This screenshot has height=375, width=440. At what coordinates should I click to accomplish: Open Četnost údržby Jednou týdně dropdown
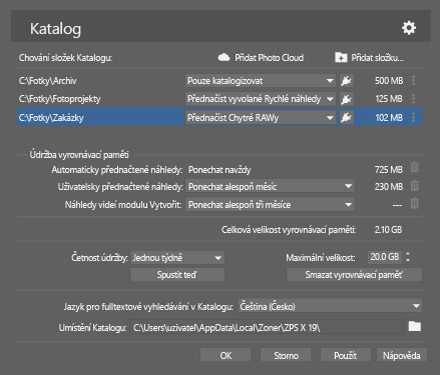click(177, 258)
